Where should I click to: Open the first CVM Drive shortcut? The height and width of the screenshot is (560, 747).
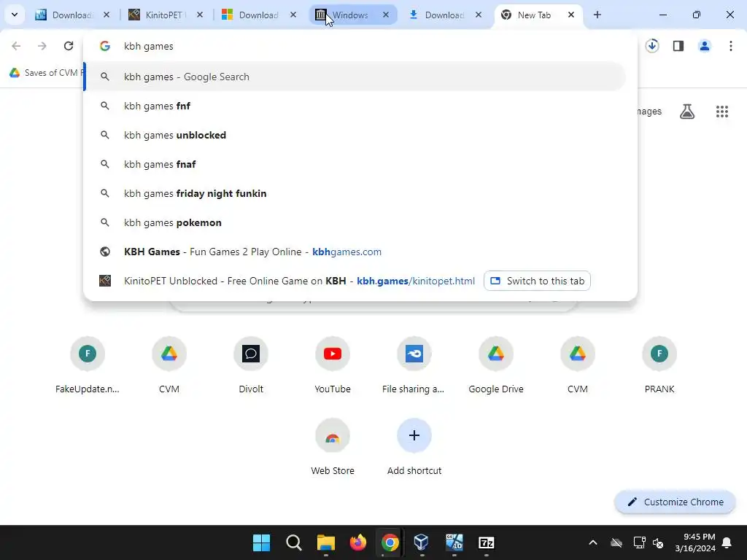(169, 366)
